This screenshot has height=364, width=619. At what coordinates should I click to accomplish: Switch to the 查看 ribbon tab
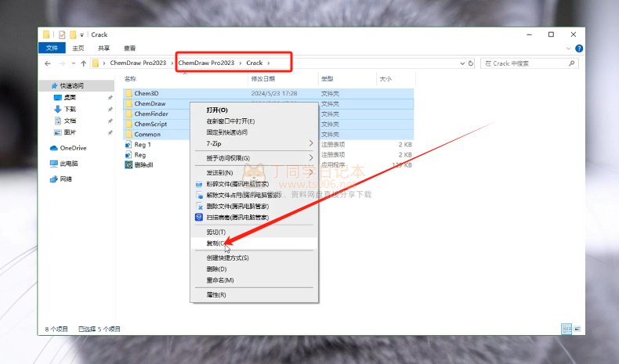pyautogui.click(x=129, y=48)
